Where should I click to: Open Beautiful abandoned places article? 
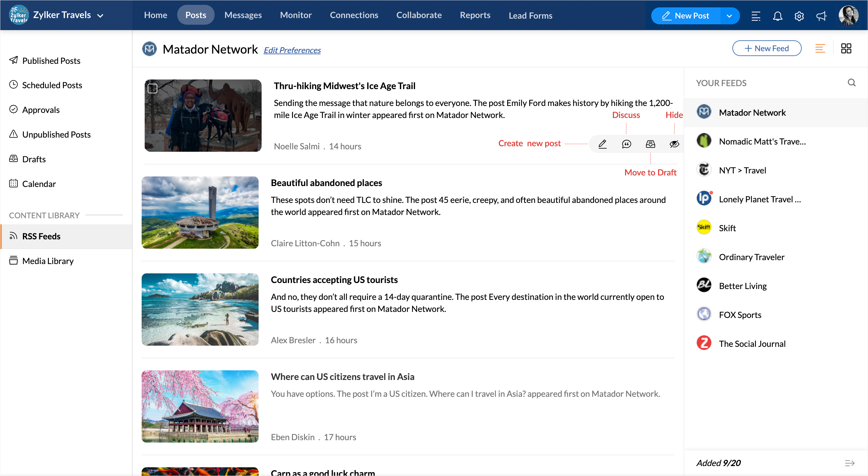(x=326, y=183)
